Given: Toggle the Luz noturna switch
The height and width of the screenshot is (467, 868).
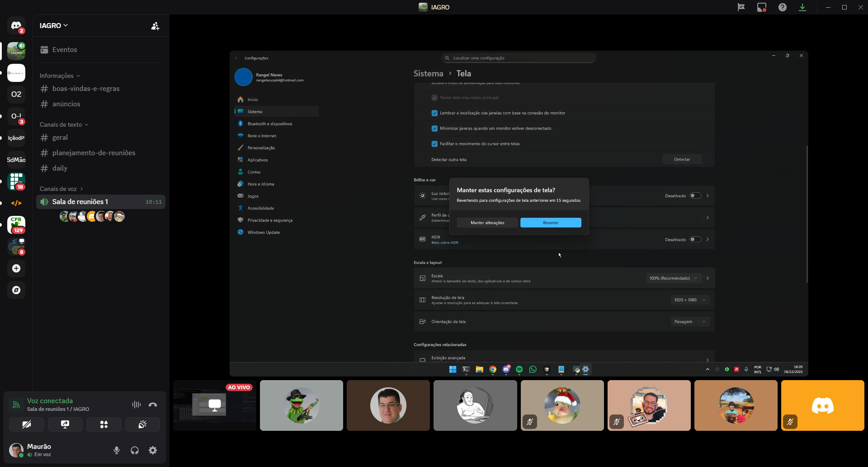Looking at the screenshot, I should [695, 196].
